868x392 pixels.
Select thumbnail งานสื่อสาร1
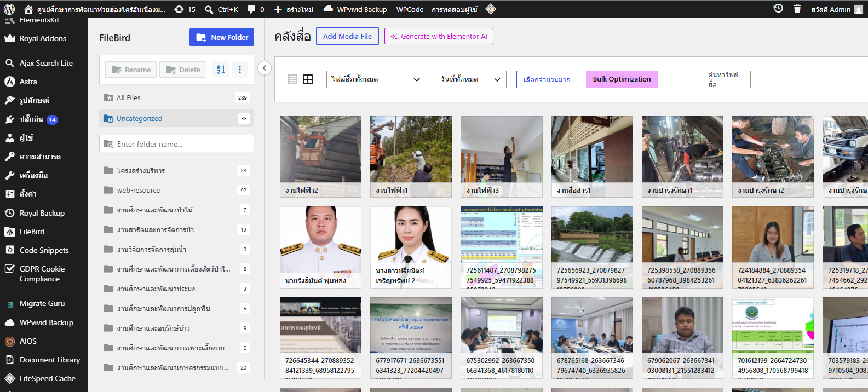592,157
